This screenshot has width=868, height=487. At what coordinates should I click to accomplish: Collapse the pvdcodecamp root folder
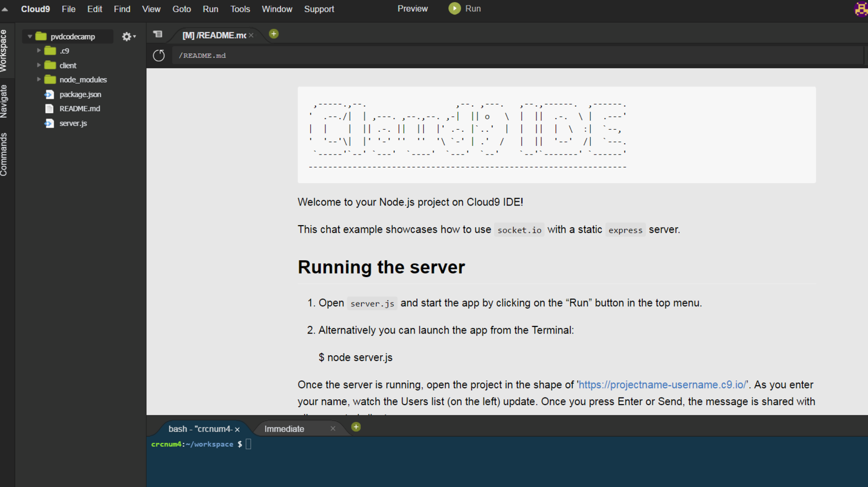tap(30, 36)
